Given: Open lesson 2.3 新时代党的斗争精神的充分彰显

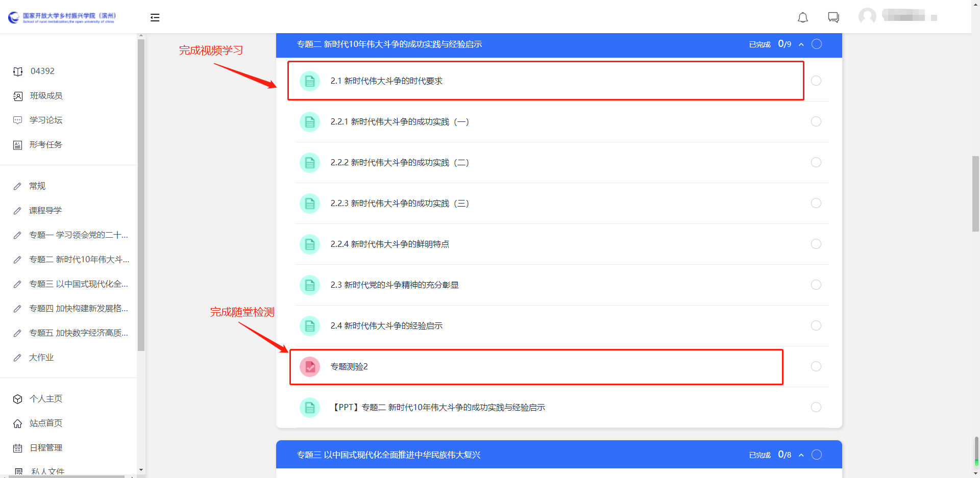Looking at the screenshot, I should (395, 285).
